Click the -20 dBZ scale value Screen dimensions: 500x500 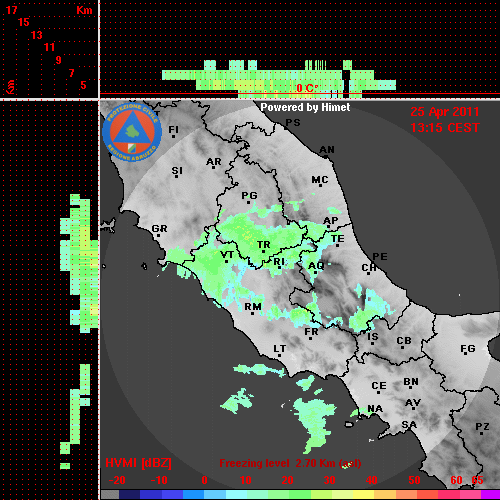click(x=117, y=480)
